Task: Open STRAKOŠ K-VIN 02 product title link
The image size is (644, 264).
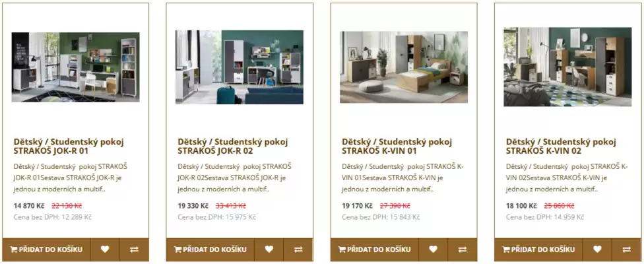Action: [x=561, y=147]
